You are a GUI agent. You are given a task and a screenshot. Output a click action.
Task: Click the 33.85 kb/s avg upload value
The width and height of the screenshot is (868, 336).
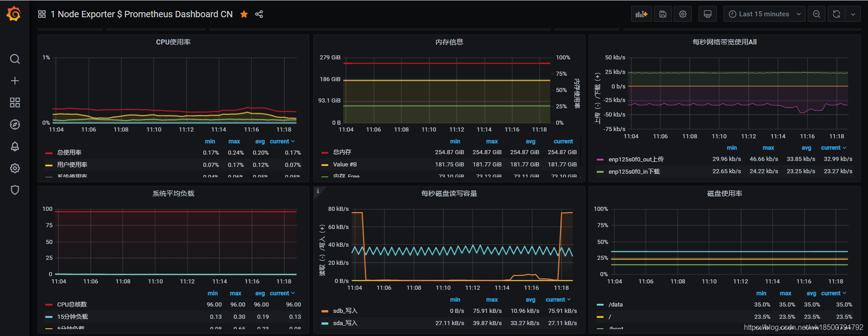pyautogui.click(x=801, y=159)
